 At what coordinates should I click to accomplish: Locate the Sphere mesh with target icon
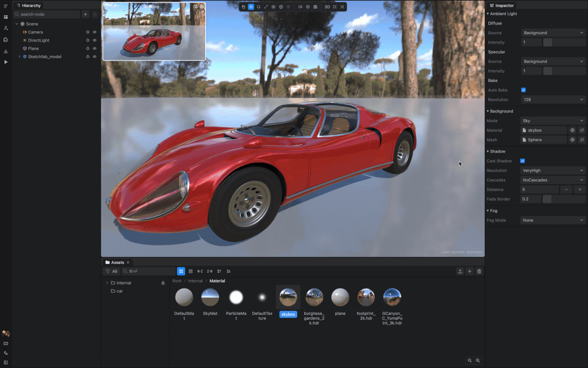[572, 140]
